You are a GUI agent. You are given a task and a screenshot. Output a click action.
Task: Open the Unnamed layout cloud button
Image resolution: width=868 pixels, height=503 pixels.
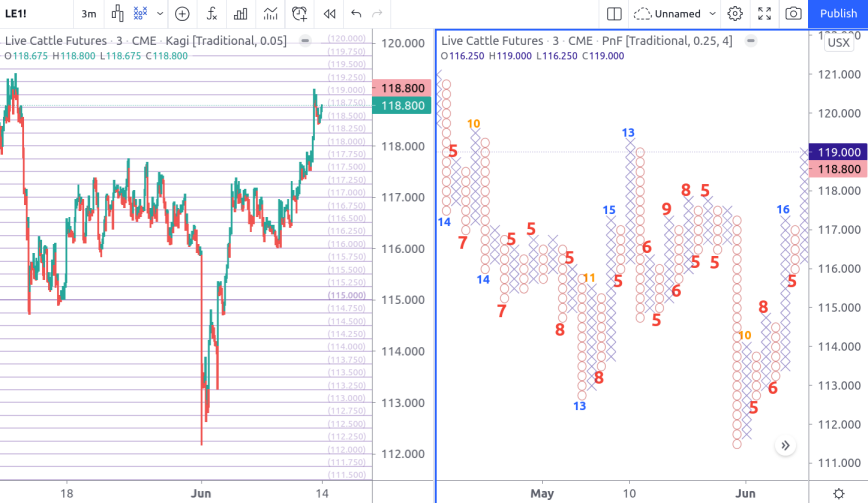[x=667, y=14]
